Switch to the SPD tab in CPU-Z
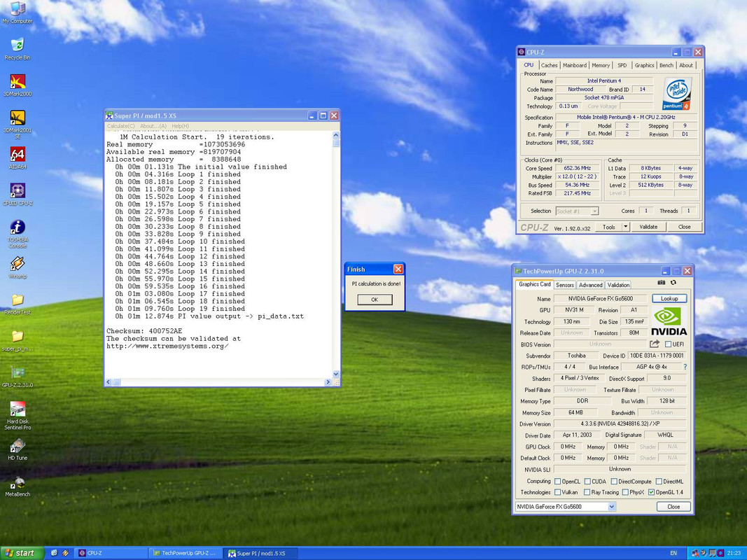 622,66
